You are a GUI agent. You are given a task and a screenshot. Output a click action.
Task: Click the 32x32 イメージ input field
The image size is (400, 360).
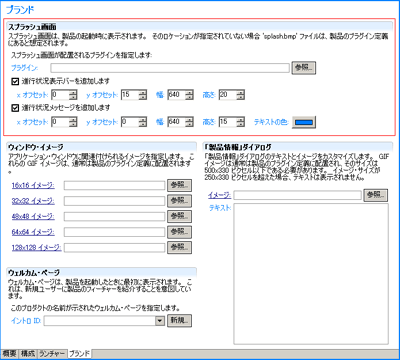click(114, 201)
